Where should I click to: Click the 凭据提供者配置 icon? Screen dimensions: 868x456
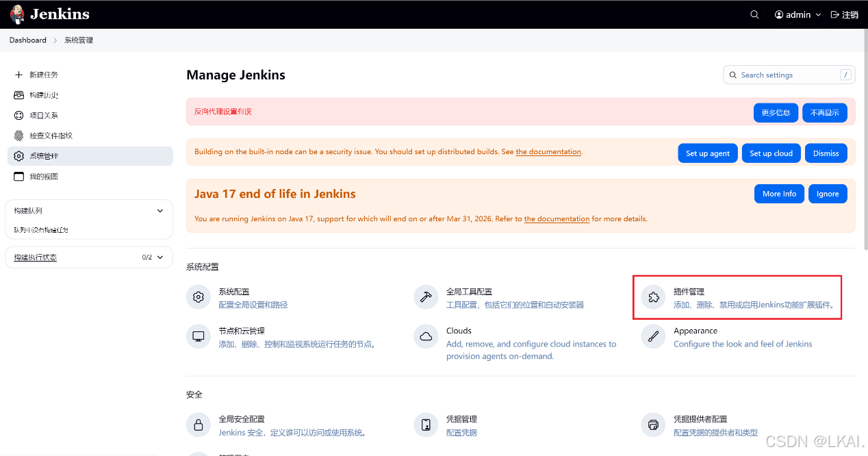(x=654, y=425)
